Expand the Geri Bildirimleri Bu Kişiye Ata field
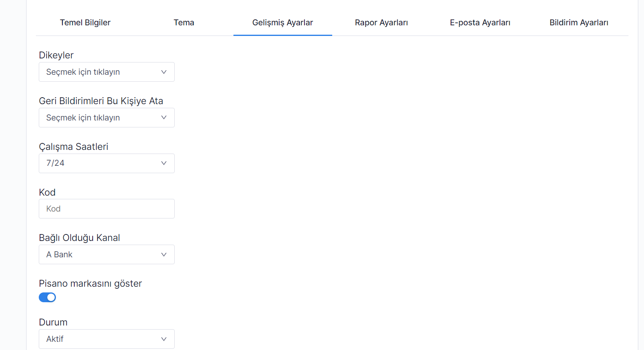Screen dimensions: 644x350 point(98,118)
